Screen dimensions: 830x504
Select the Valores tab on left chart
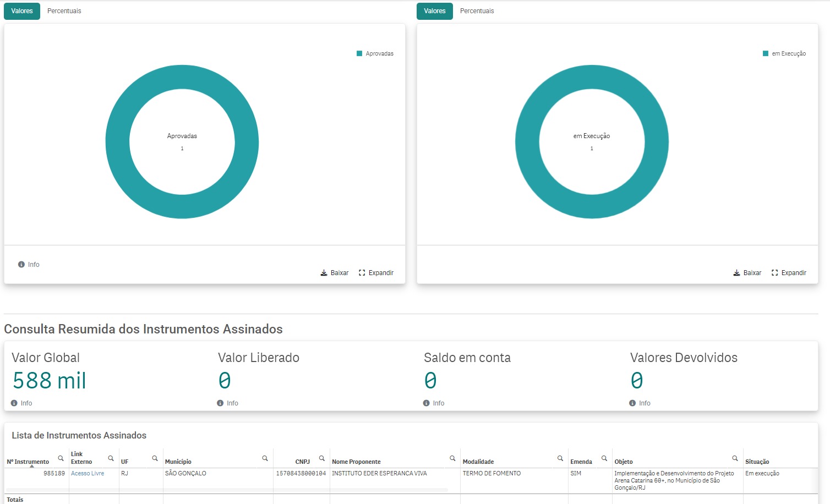[22, 11]
